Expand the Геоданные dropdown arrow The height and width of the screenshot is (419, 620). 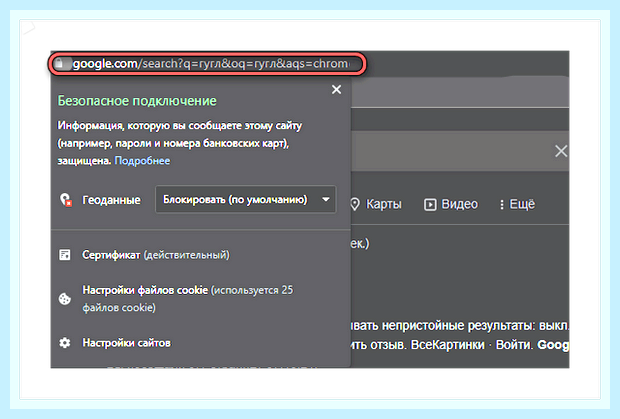point(326,199)
